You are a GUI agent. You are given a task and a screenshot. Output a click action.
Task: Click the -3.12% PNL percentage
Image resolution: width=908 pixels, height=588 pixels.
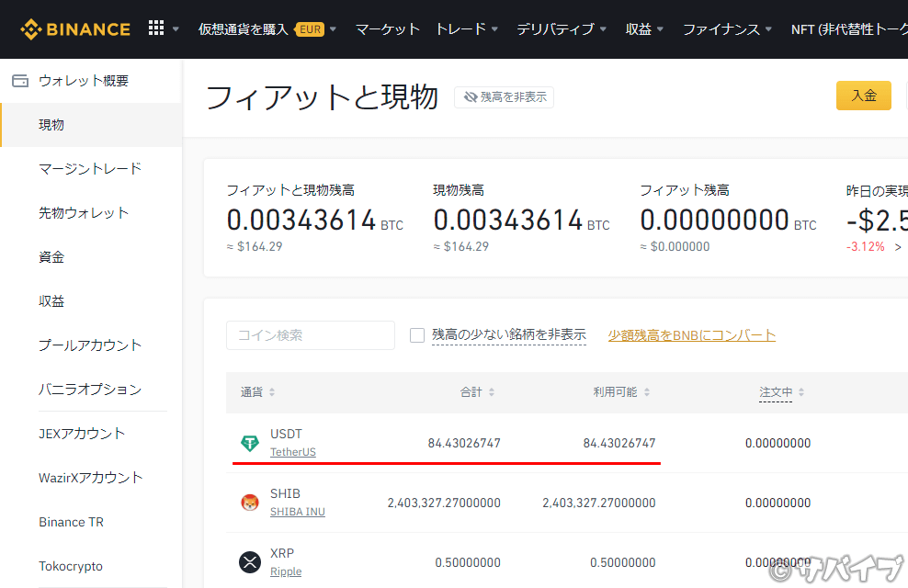pos(865,247)
